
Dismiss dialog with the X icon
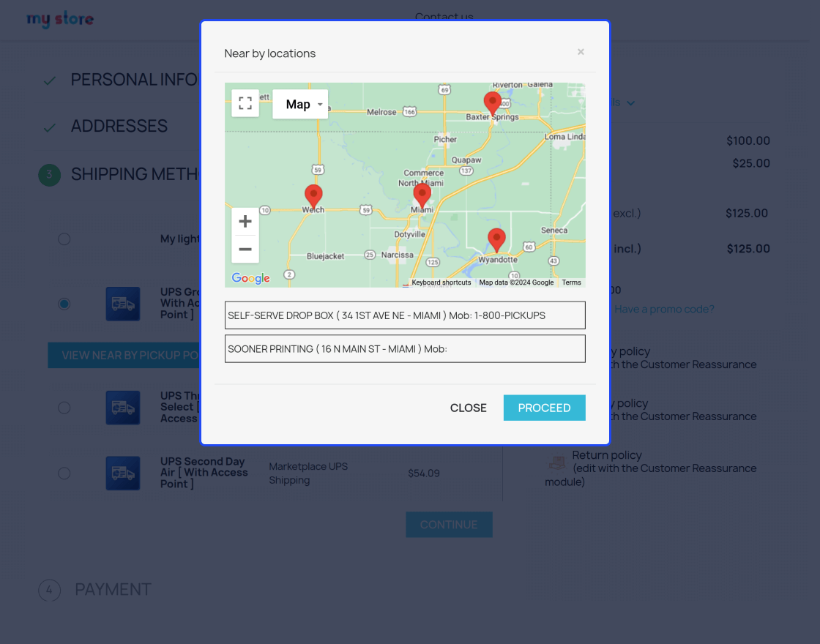pos(581,52)
